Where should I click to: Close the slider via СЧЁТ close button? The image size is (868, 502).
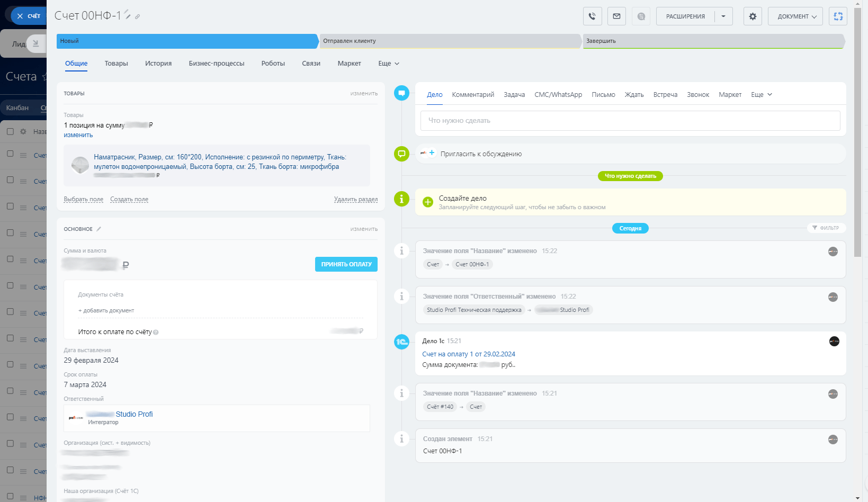[x=28, y=16]
